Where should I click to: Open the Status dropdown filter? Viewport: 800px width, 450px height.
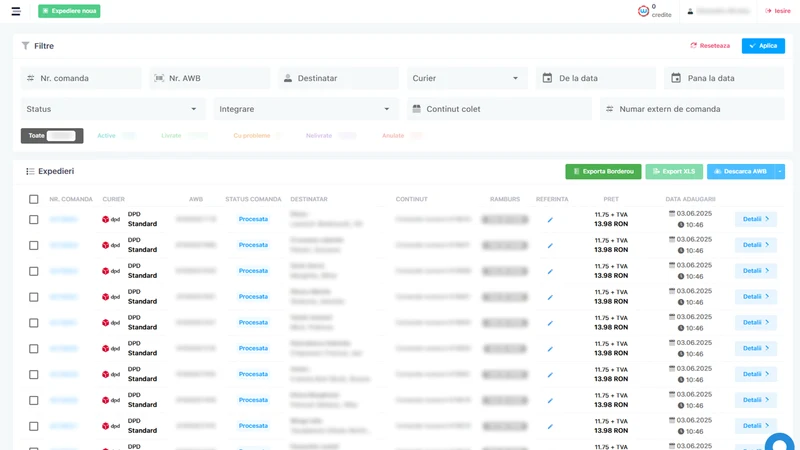[x=112, y=109]
